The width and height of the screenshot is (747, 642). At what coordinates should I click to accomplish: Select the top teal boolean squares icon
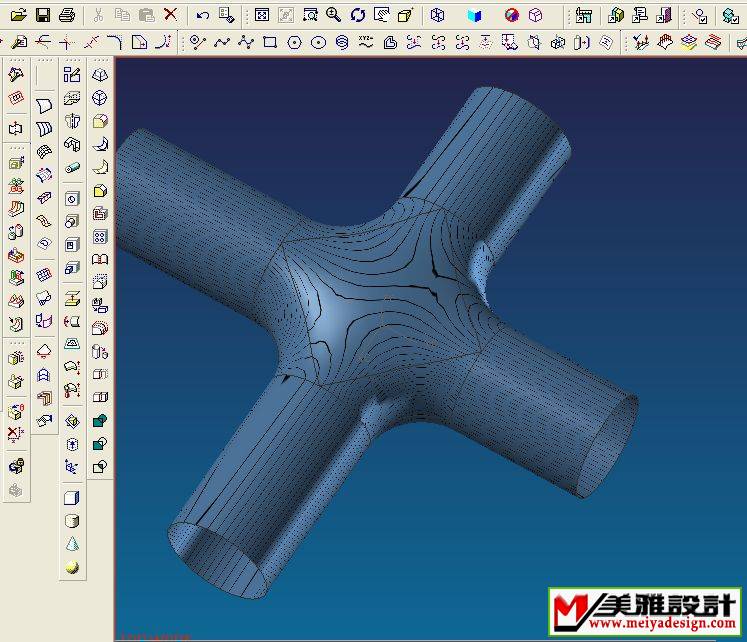(x=100, y=421)
